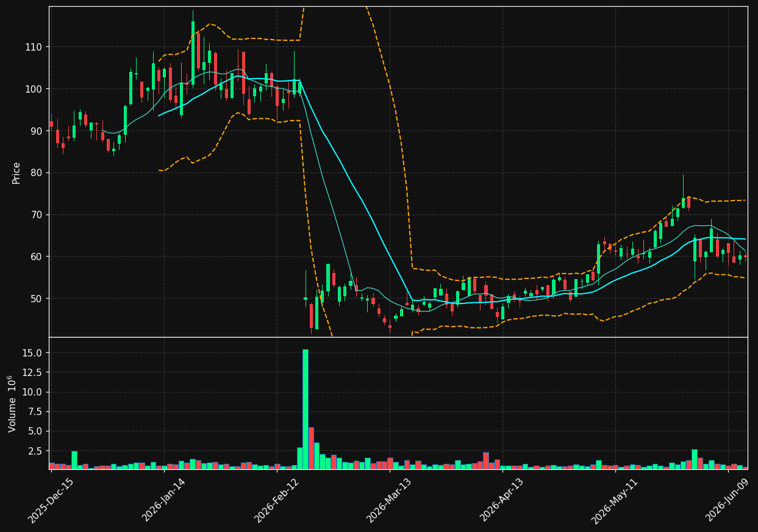Click the 50 price axis tick
This screenshot has width=758, height=532.
[36, 299]
